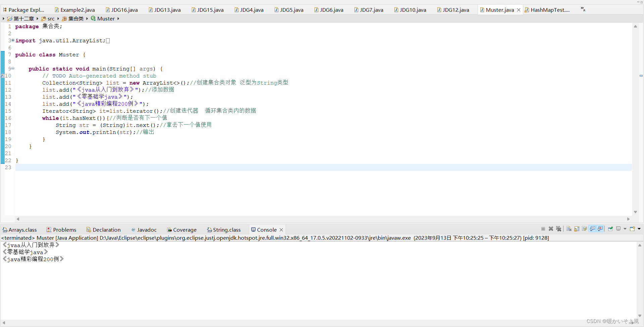Image resolution: width=644 pixels, height=327 pixels.
Task: Remove all terminated launches
Action: [559, 229]
